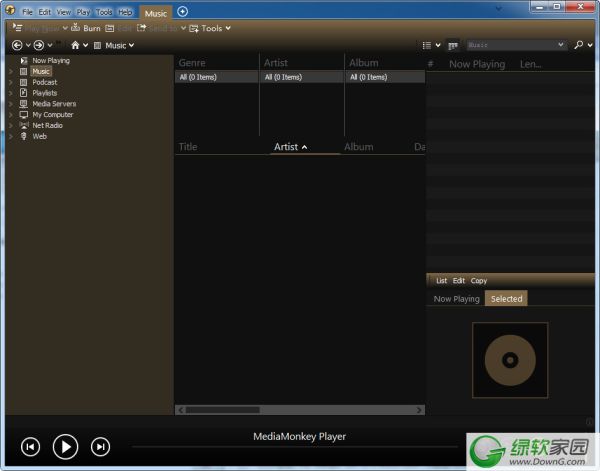600x471 pixels.
Task: Open the search options dropdown arrow
Action: point(590,45)
